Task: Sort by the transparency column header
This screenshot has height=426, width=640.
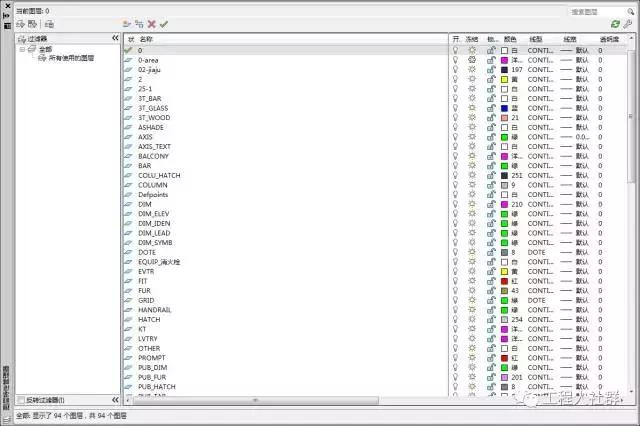Action: click(x=609, y=39)
